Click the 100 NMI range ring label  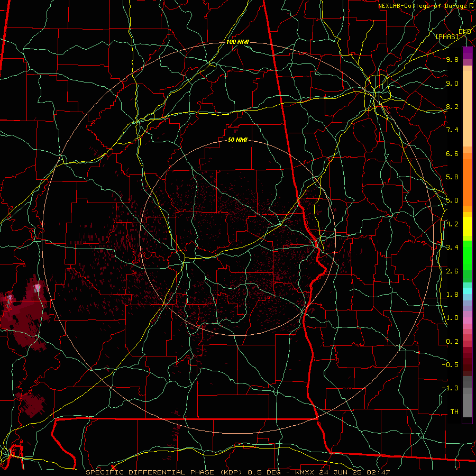click(237, 42)
